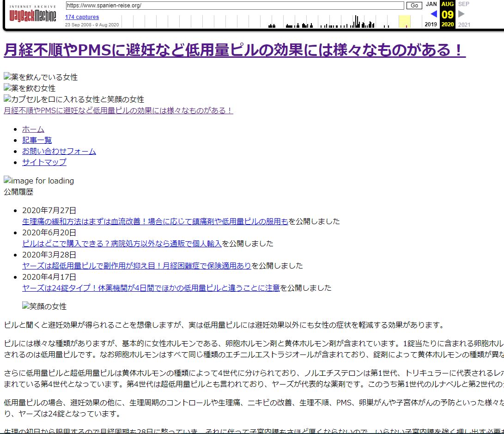
Task: Open the July 27 article about 生理痛の緩和方法
Action: pyautogui.click(x=155, y=221)
